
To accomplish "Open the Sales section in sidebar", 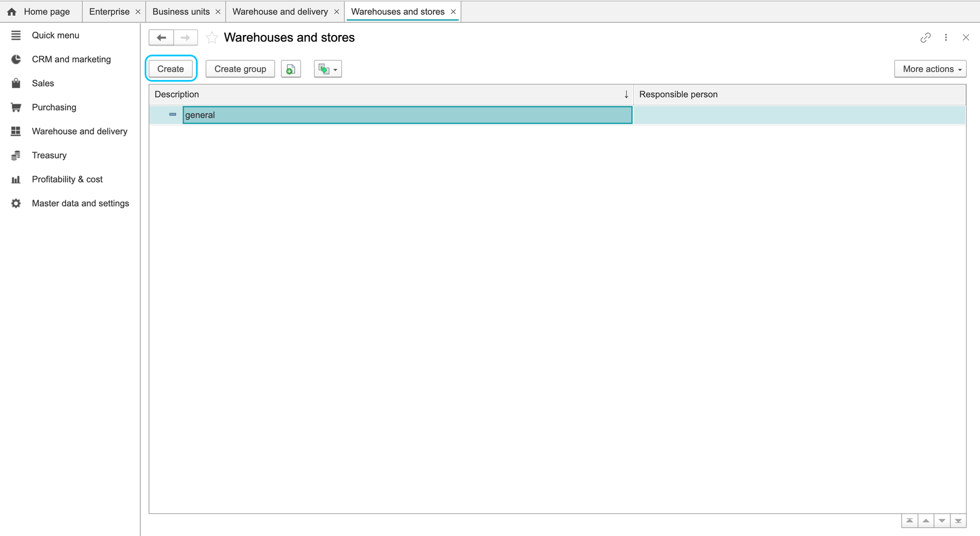I will pyautogui.click(x=43, y=83).
